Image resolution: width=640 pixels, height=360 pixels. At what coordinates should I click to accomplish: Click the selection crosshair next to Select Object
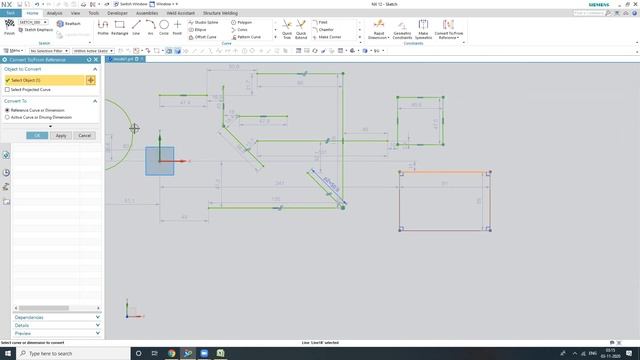(91, 80)
